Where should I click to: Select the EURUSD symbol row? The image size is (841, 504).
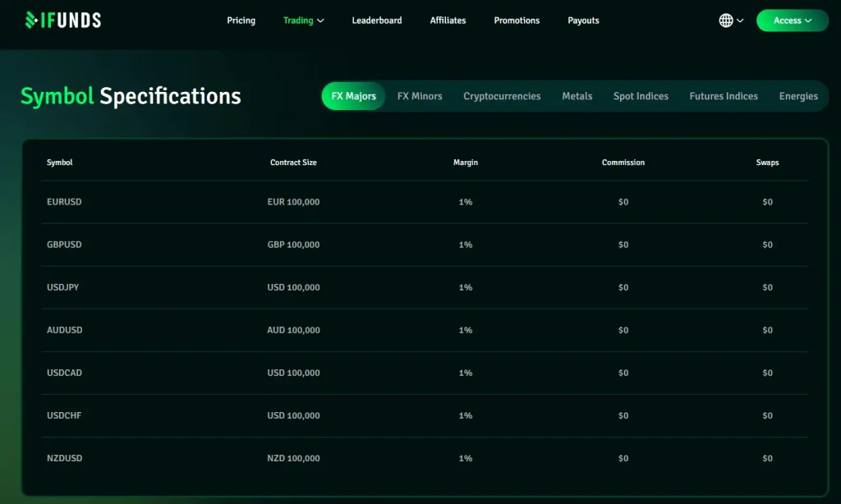point(64,201)
